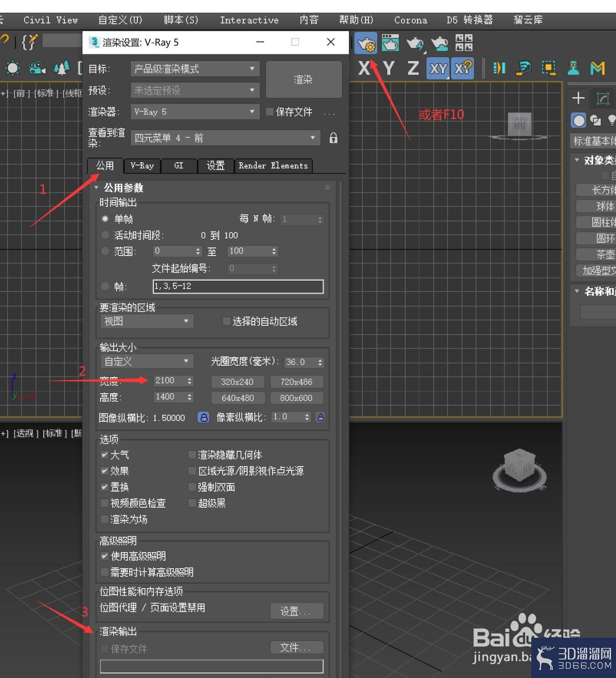Select Shapes category icon
The image size is (616, 678).
coord(596,121)
